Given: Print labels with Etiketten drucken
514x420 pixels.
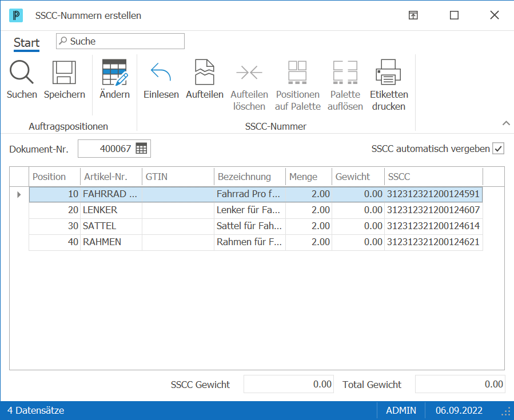Looking at the screenshot, I should point(389,72).
